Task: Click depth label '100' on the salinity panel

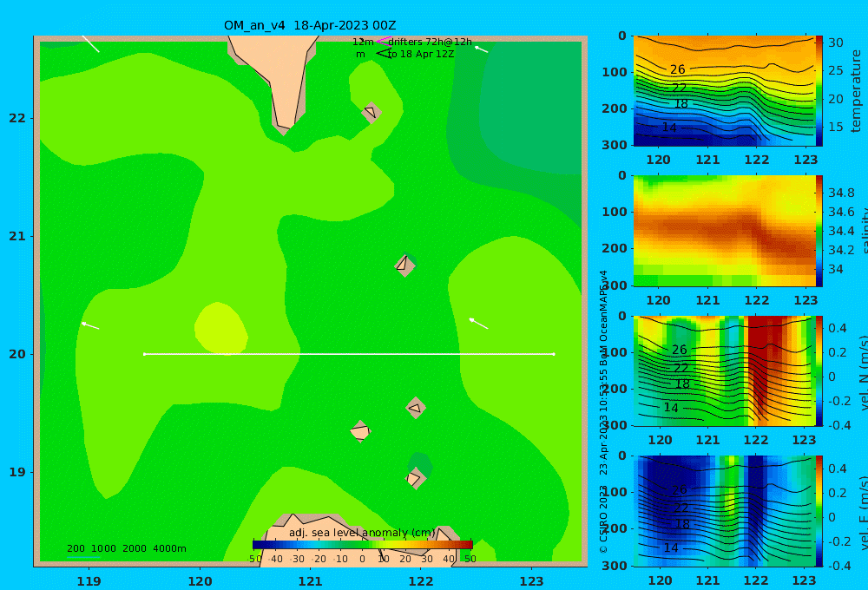Action: point(615,212)
